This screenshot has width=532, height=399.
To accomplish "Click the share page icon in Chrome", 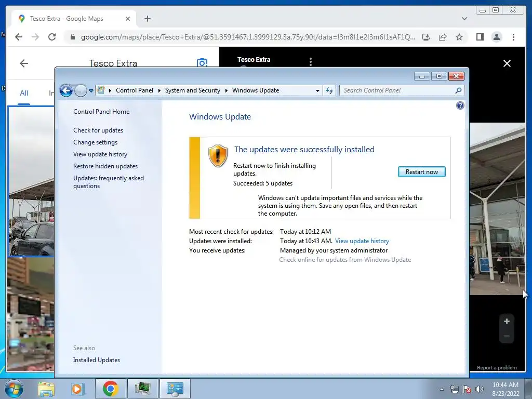I will coord(443,37).
